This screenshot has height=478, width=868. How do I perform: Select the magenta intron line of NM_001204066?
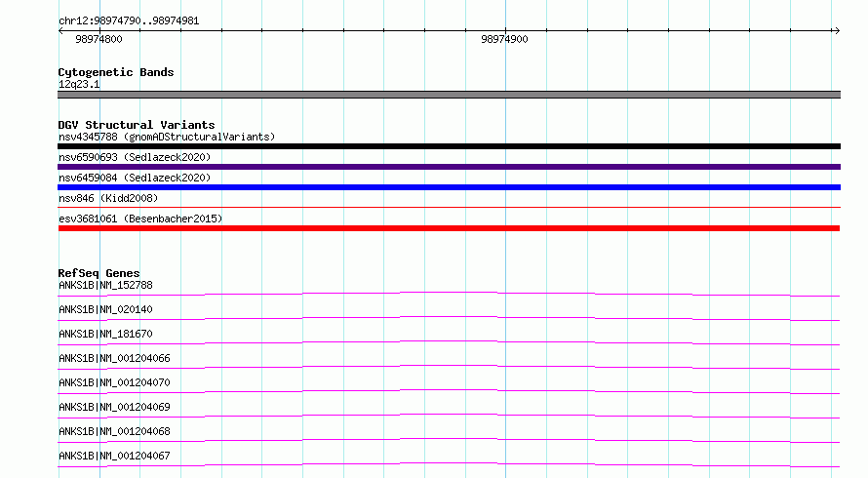tap(449, 366)
